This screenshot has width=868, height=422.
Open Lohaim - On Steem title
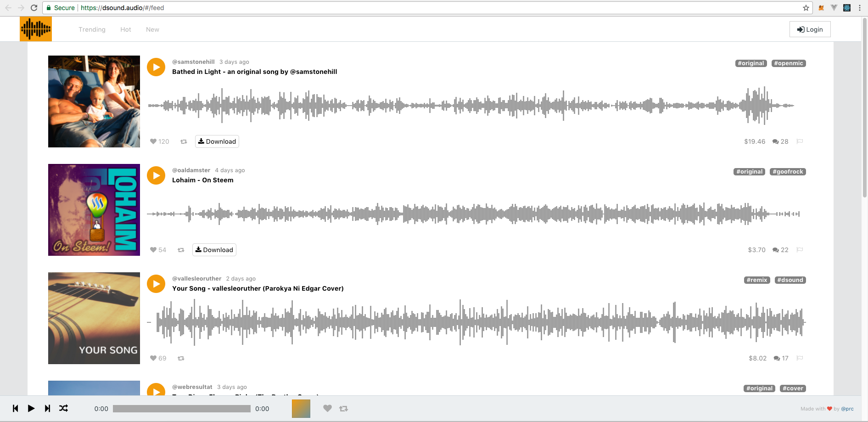(x=203, y=180)
